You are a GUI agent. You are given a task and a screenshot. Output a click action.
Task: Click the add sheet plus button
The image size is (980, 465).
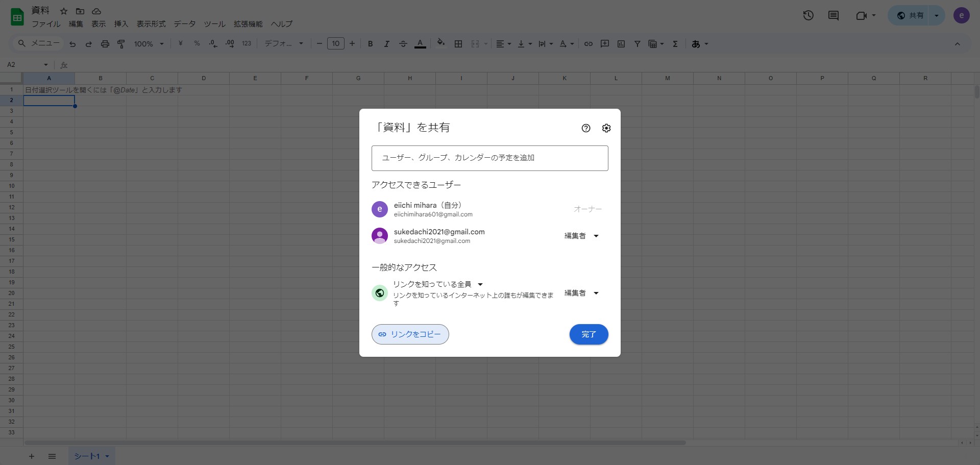tap(32, 456)
